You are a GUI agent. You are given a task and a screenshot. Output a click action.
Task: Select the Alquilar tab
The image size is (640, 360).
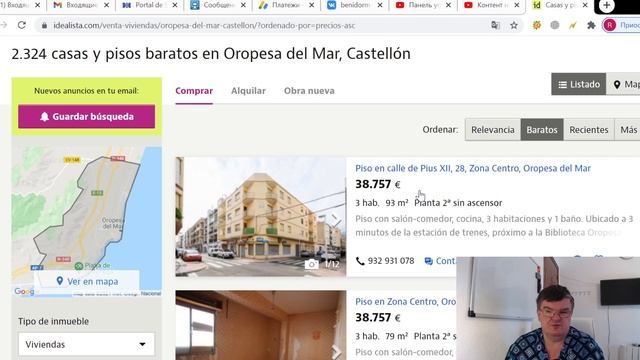pyautogui.click(x=248, y=91)
